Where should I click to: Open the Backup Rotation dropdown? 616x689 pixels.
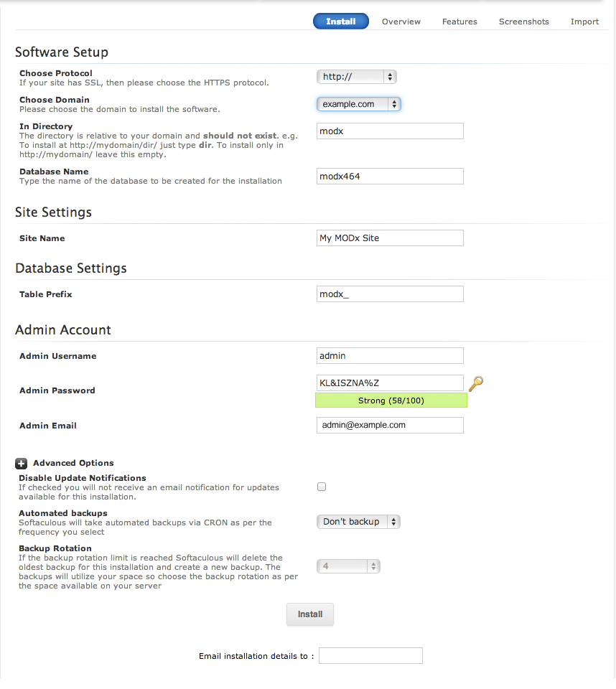(348, 566)
